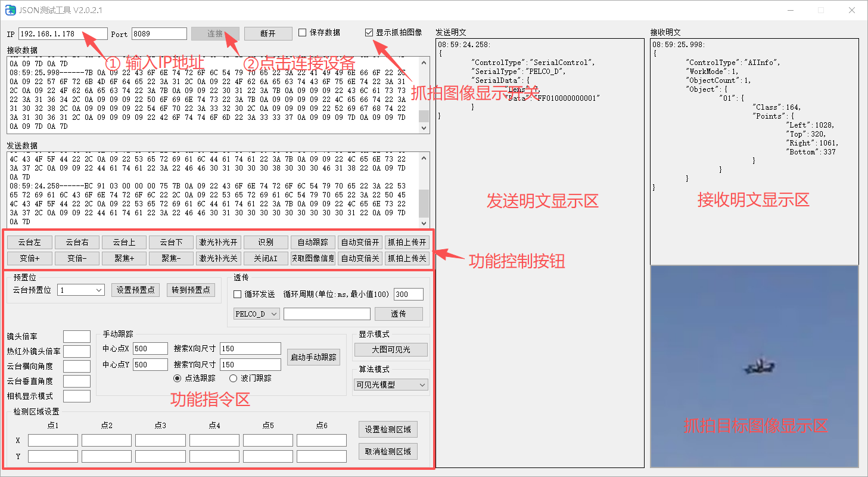Uncheck the 显示抓拍图像 checkbox
Screen dimensions: 868x477
[x=369, y=33]
